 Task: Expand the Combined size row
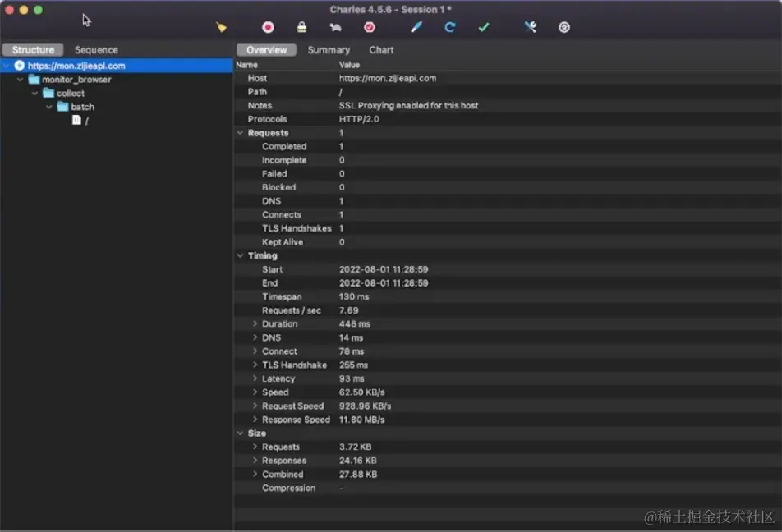[255, 475]
